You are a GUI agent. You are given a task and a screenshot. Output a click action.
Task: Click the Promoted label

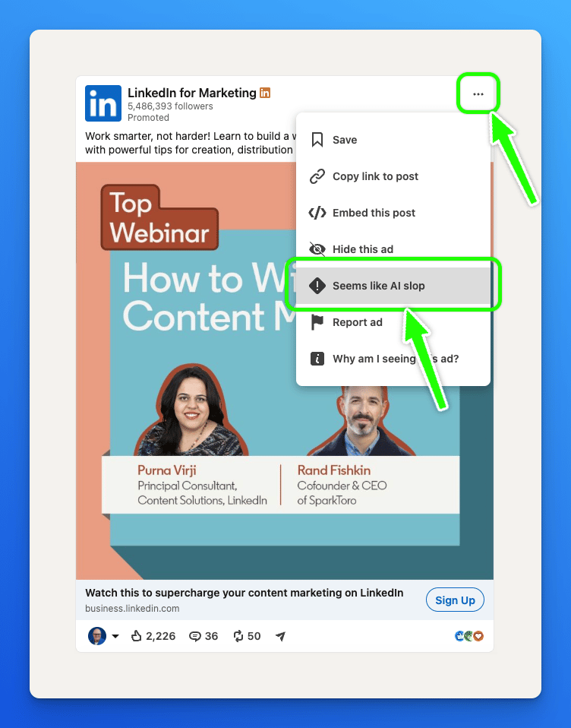(148, 118)
